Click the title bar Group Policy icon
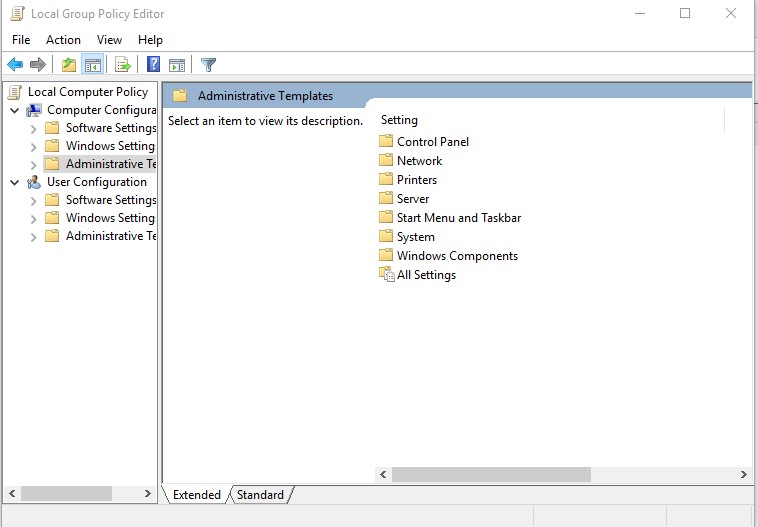 point(17,14)
